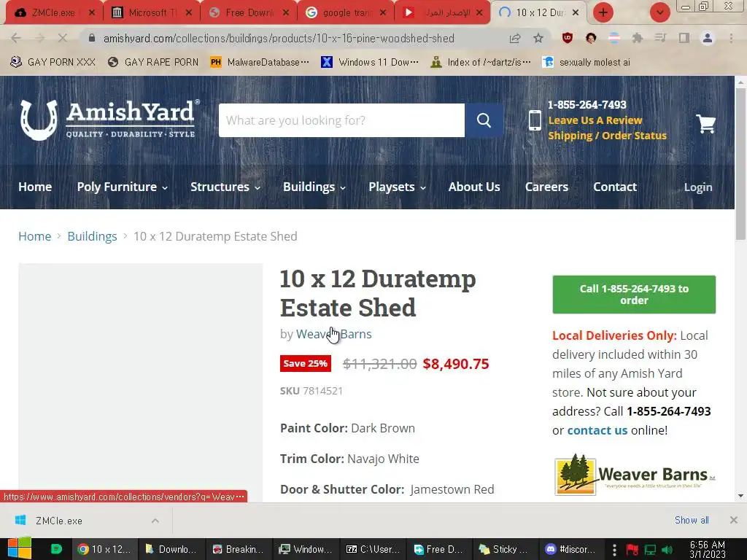747x560 pixels.
Task: Click Call 1-855-264-7493 to order button
Action: point(634,295)
